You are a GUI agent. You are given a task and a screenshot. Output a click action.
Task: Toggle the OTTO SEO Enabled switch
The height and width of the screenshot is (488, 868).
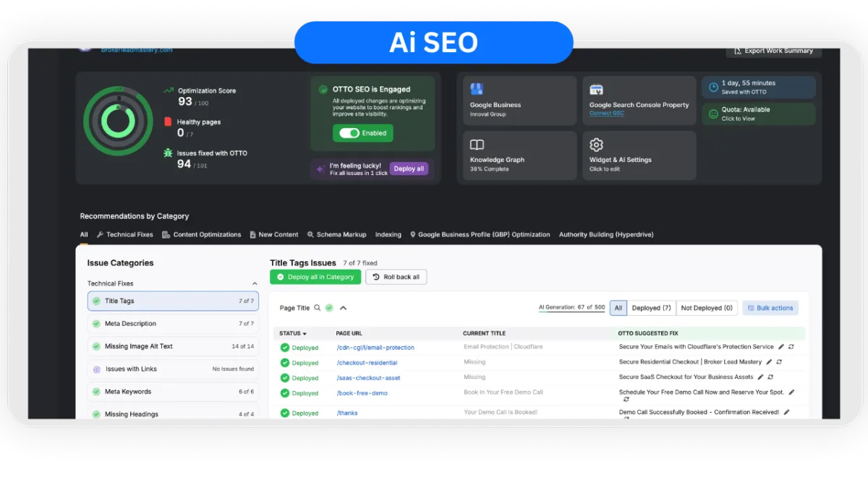350,133
